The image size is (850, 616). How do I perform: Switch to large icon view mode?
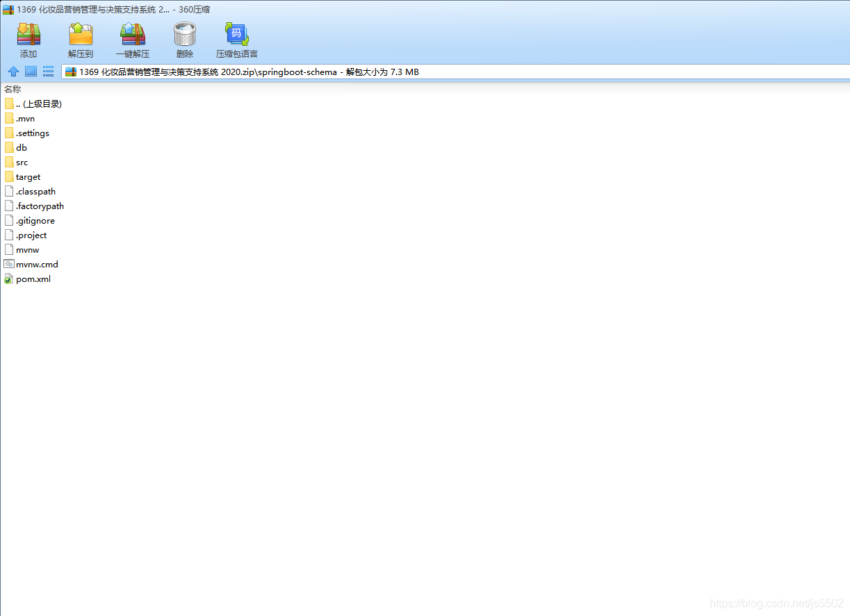[31, 72]
